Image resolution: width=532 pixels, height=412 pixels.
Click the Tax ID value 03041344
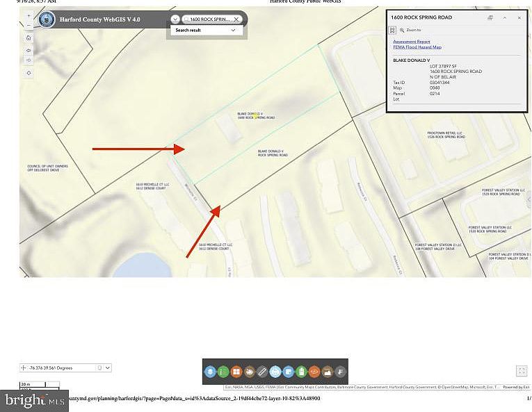(440, 83)
